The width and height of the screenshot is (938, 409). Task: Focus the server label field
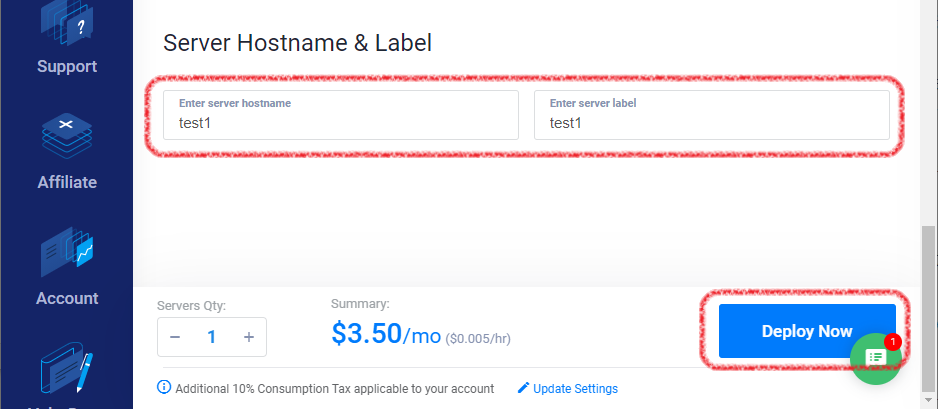pos(712,115)
